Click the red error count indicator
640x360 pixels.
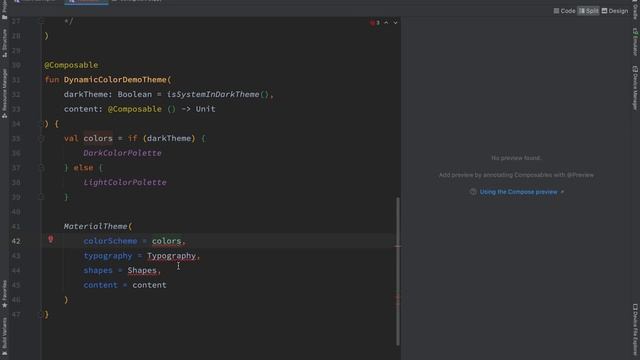(x=375, y=23)
